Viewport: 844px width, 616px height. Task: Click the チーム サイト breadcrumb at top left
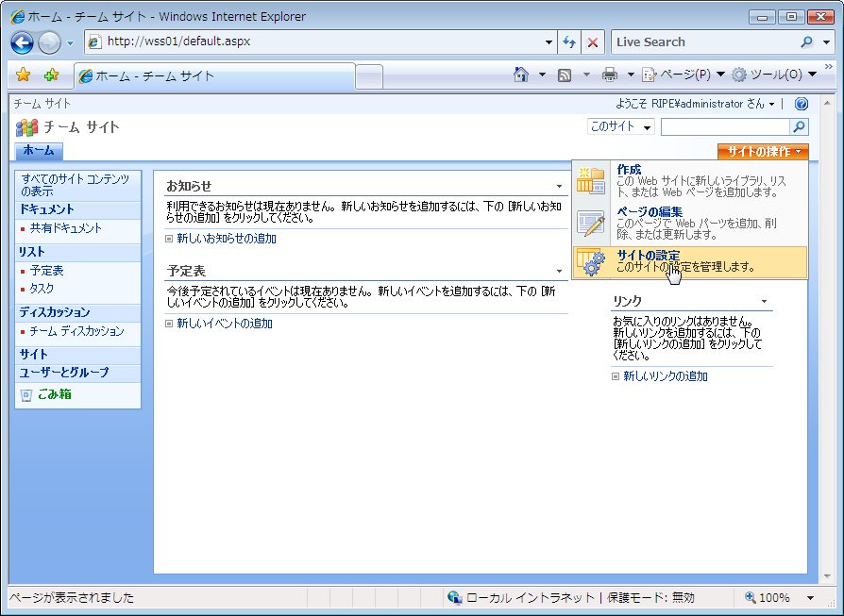42,103
